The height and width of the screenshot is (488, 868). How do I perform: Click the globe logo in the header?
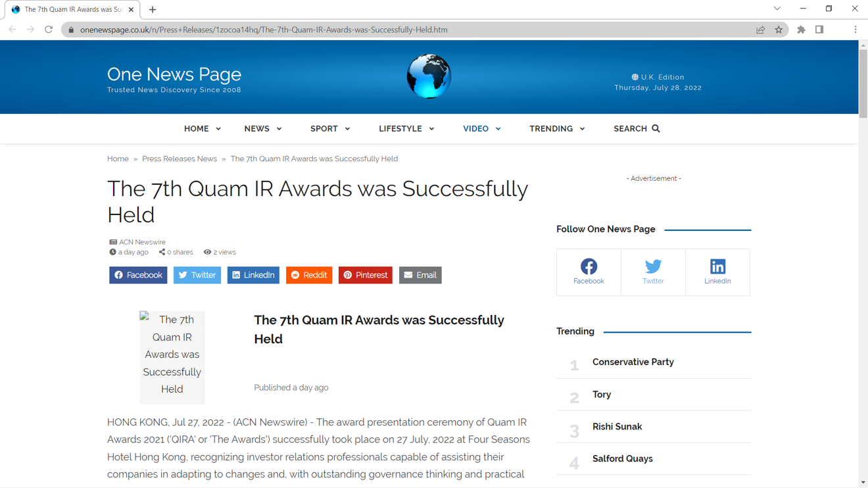429,76
